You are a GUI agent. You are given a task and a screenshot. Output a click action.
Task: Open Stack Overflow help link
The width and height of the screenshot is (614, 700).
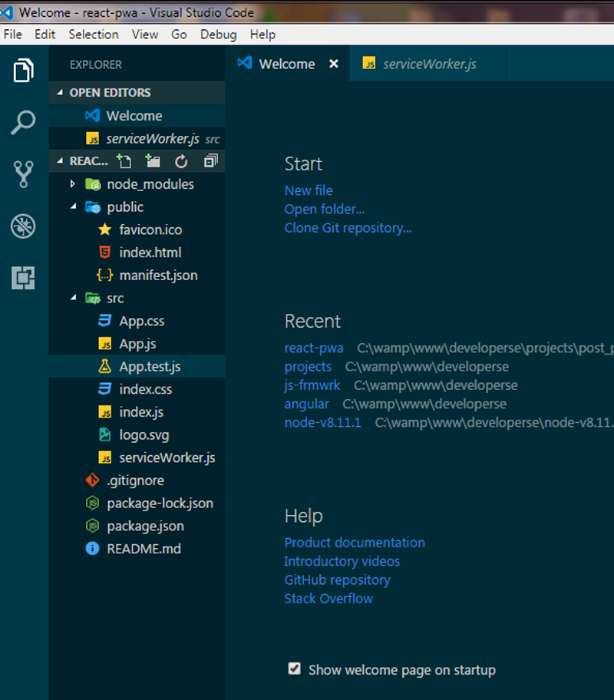click(328, 598)
